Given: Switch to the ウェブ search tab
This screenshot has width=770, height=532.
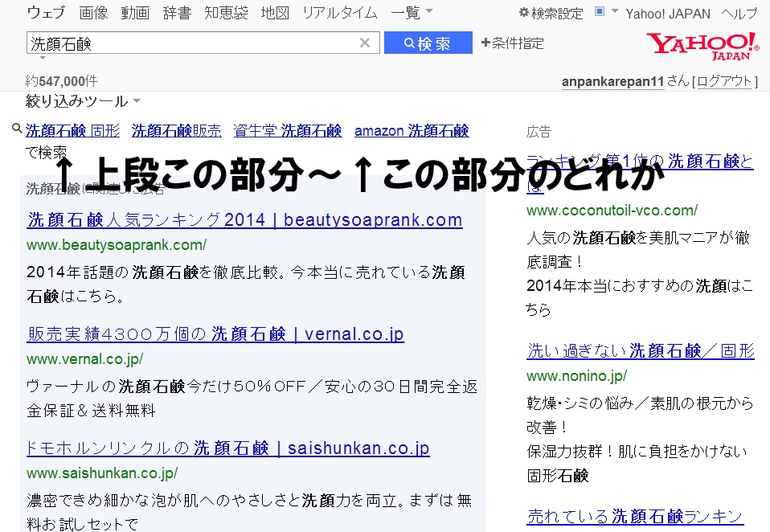Looking at the screenshot, I should 46,13.
